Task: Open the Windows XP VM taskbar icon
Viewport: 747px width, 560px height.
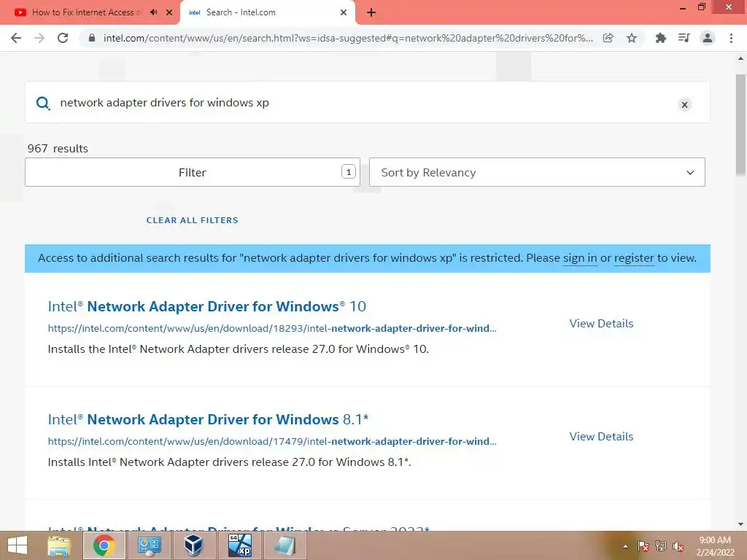Action: [239, 545]
